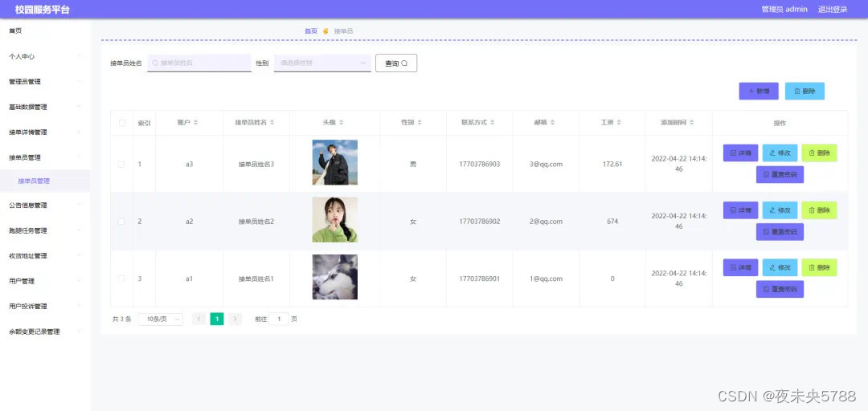Sort table by 联系方式 column sort icon
868x411 pixels.
pos(492,123)
